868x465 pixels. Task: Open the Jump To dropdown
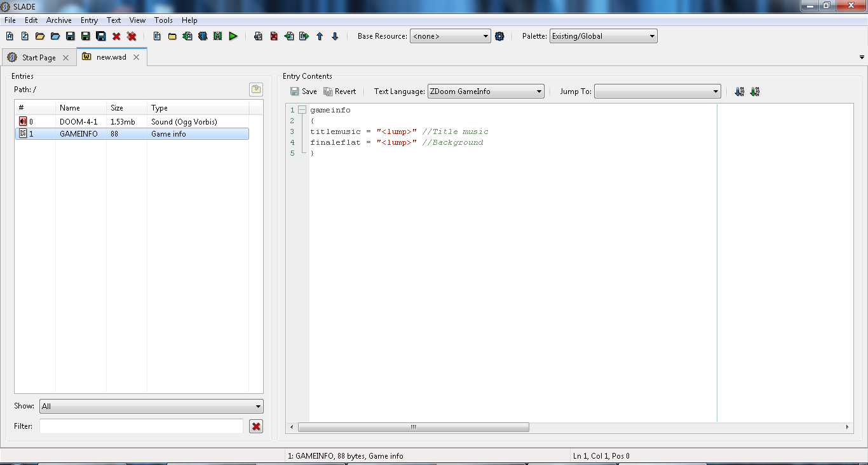click(658, 91)
